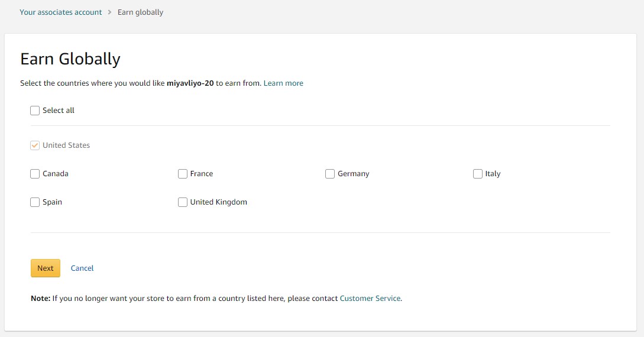Open the Customer Service link
Screen dimensions: 644x337
click(370, 299)
